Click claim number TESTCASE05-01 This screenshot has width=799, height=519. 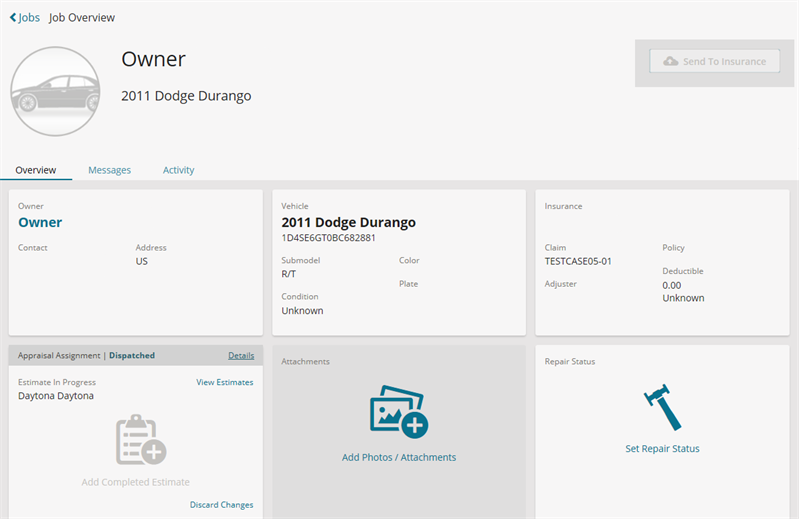tap(578, 261)
